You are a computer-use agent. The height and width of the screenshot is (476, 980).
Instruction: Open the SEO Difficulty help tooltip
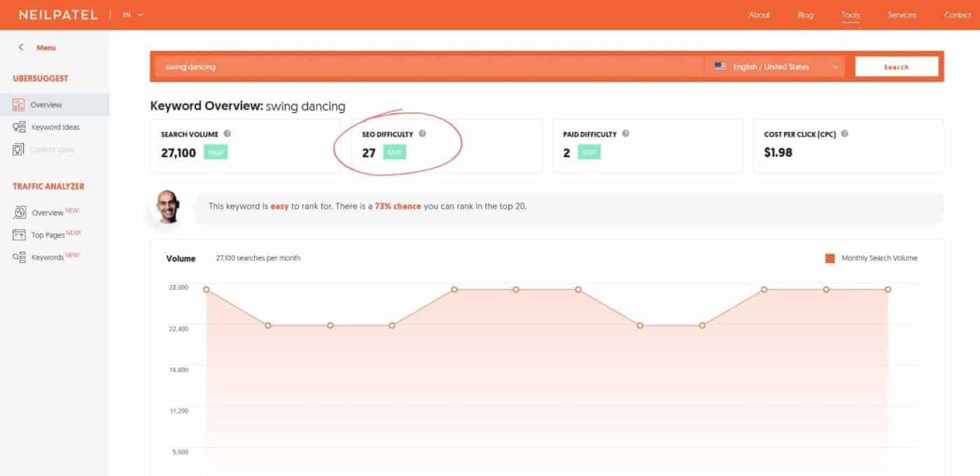421,134
